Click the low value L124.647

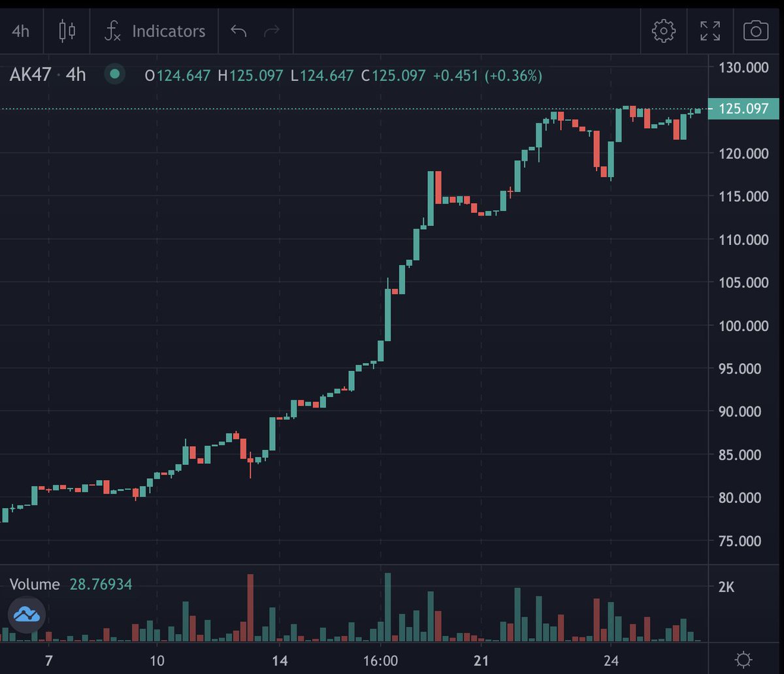click(x=322, y=76)
